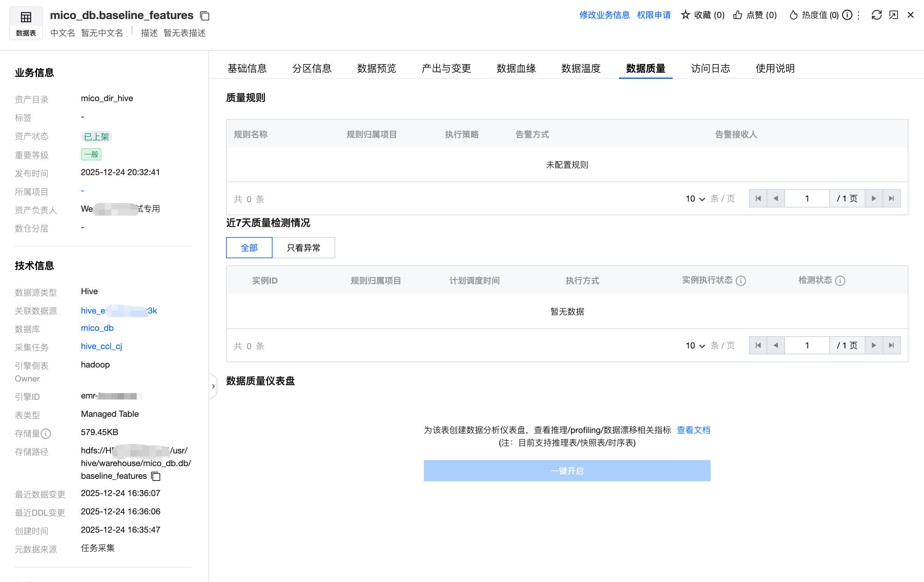Image resolution: width=924 pixels, height=582 pixels.
Task: Open page-size dropdown in 质量规则 table
Action: click(695, 198)
